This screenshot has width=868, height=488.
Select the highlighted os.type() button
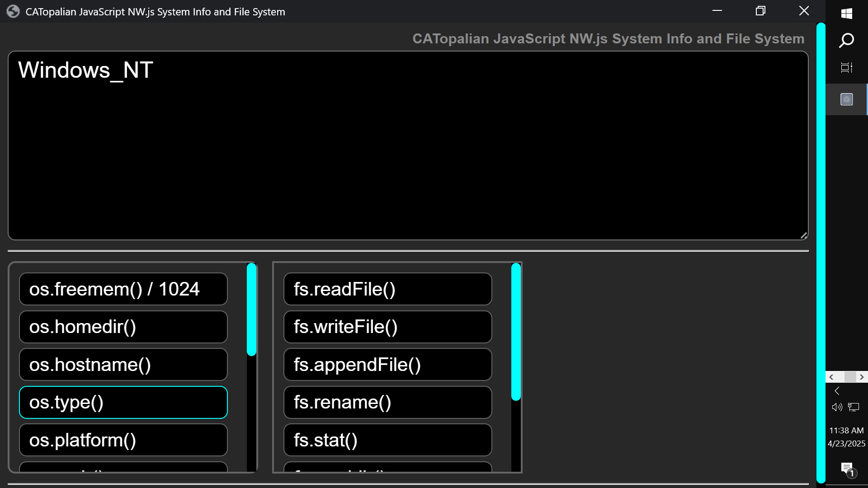pos(123,402)
